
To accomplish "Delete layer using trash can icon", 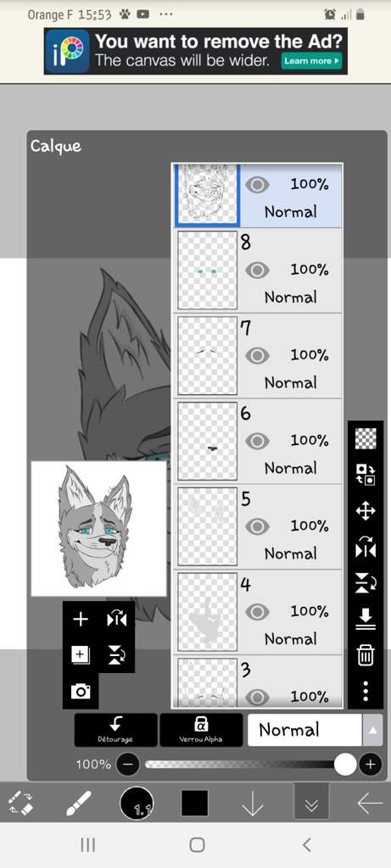I will (x=366, y=655).
